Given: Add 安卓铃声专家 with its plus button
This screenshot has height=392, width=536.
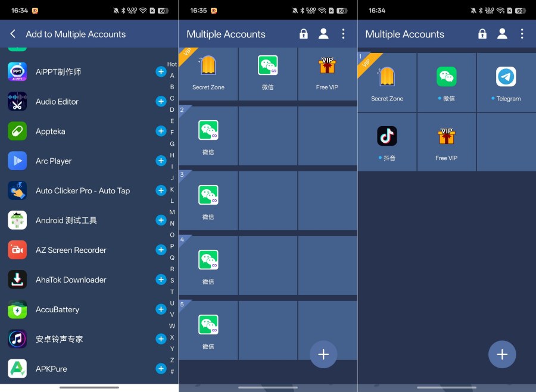Looking at the screenshot, I should (x=161, y=339).
